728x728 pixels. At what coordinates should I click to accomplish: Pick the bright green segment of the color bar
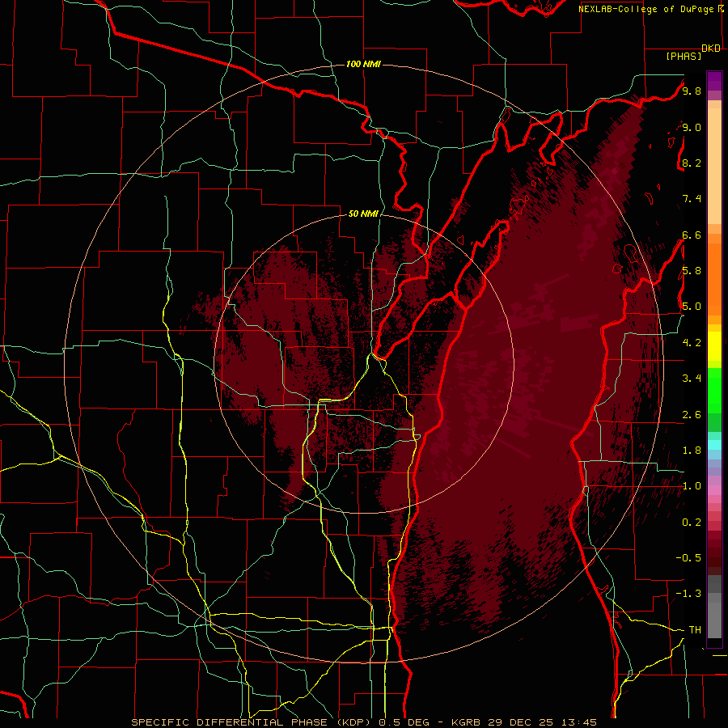714,390
